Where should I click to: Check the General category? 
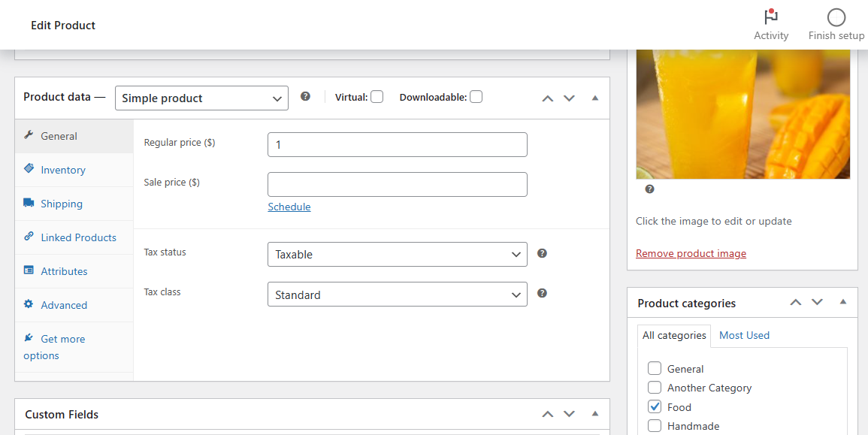click(x=655, y=368)
